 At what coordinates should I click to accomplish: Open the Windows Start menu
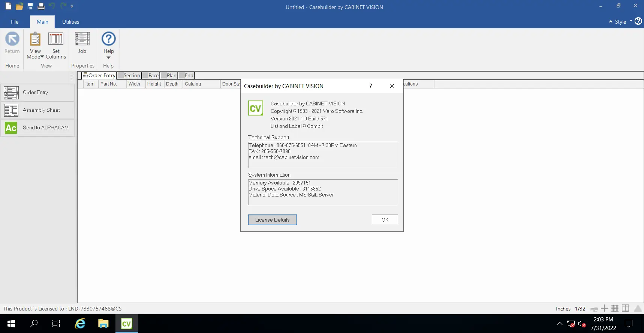(11, 324)
